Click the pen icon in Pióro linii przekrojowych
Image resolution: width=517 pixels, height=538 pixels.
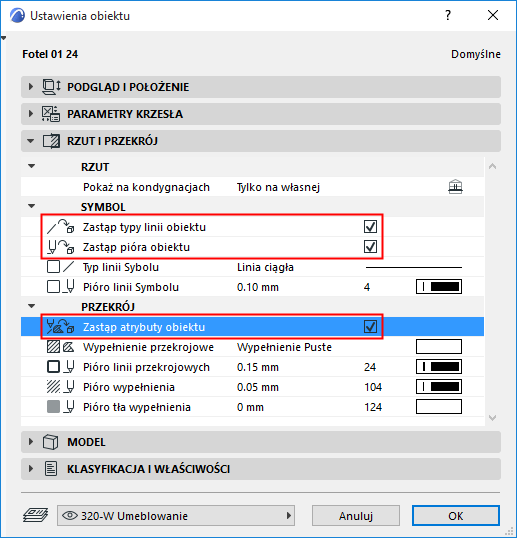click(69, 367)
